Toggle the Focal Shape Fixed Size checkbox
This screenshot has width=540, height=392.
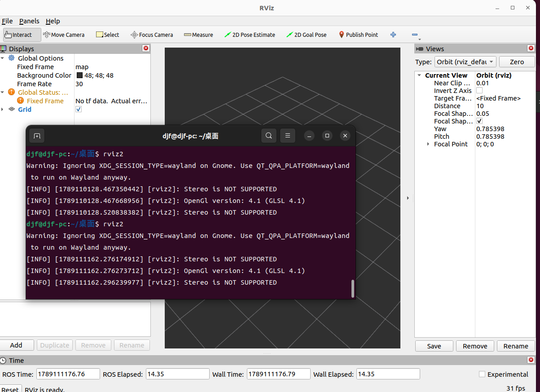[479, 121]
